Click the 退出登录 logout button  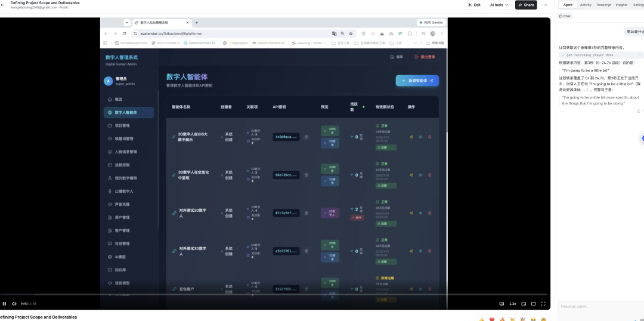coord(425,57)
